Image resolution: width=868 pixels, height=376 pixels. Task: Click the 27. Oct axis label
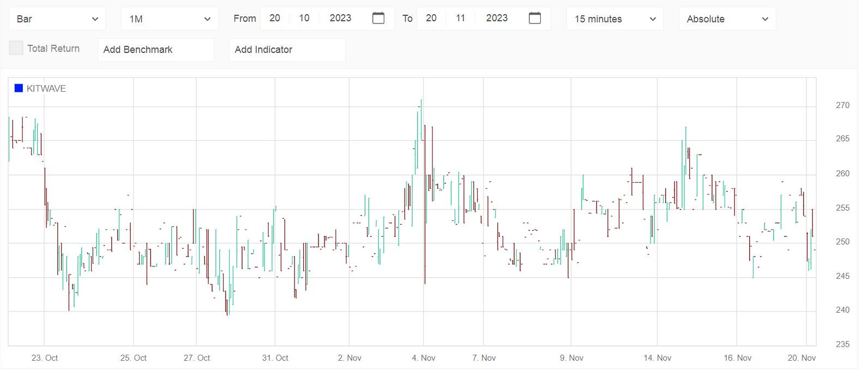197,358
